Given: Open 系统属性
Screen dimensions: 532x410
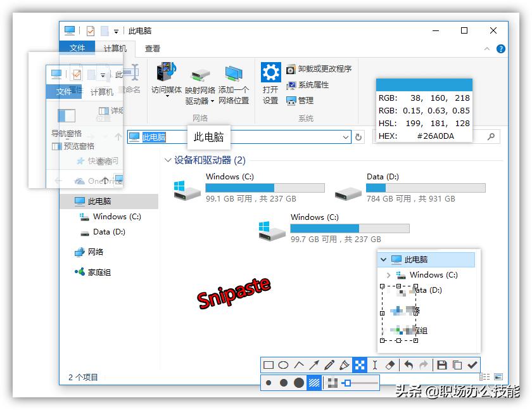Looking at the screenshot, I should (x=308, y=85).
